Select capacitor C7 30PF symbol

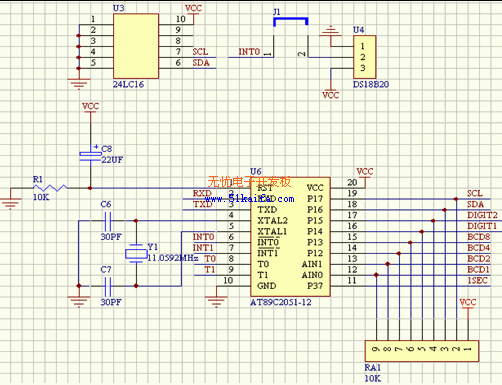point(108,286)
